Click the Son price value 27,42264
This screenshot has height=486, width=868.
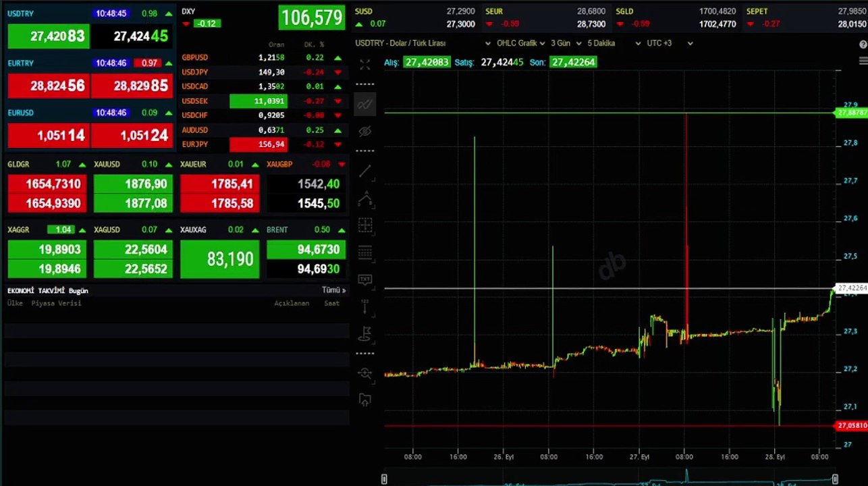pos(572,62)
